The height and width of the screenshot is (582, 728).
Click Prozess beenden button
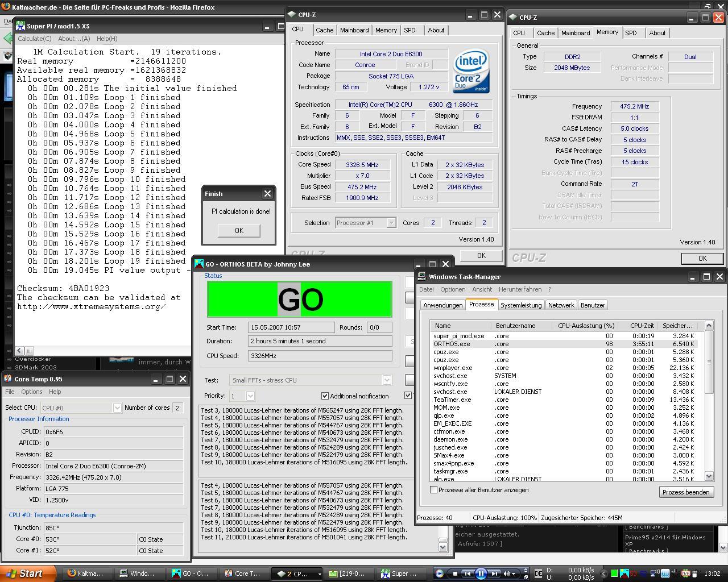686,492
